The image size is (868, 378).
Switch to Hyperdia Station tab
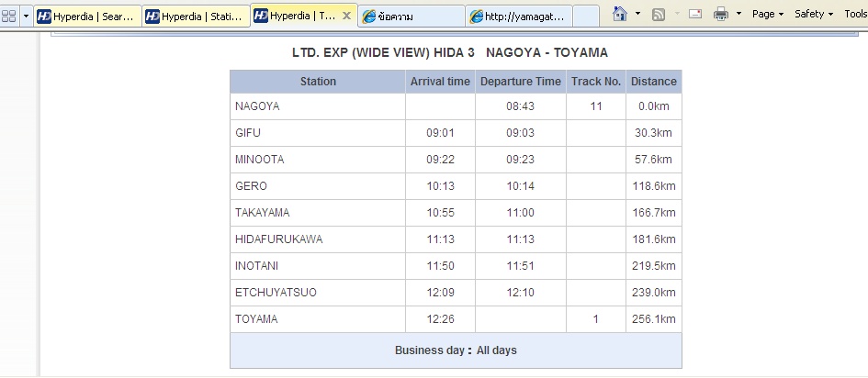coord(196,16)
